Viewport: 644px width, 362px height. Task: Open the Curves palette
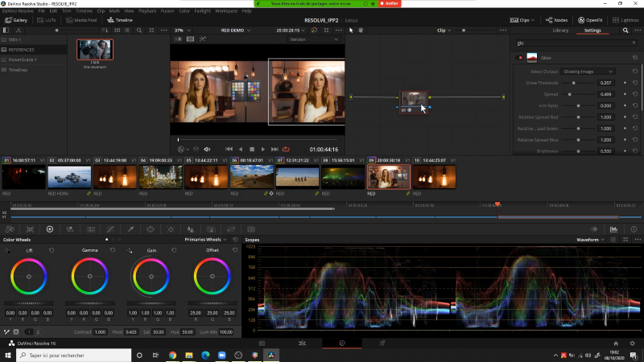[x=110, y=229]
